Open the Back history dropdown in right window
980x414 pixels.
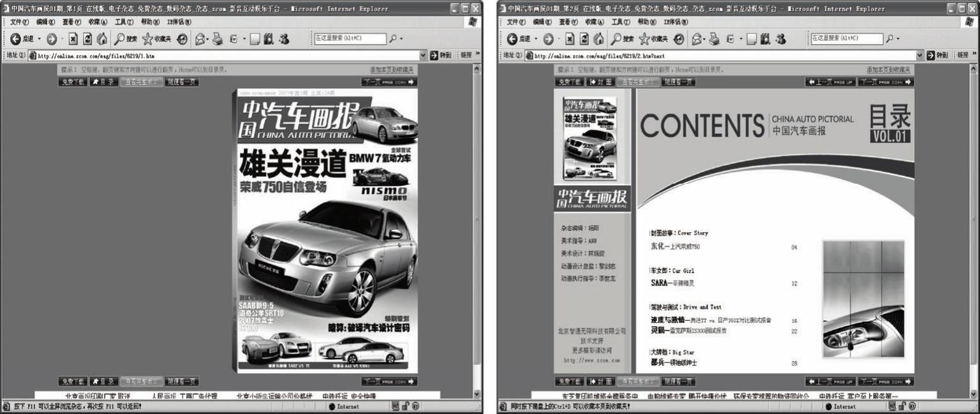click(536, 39)
